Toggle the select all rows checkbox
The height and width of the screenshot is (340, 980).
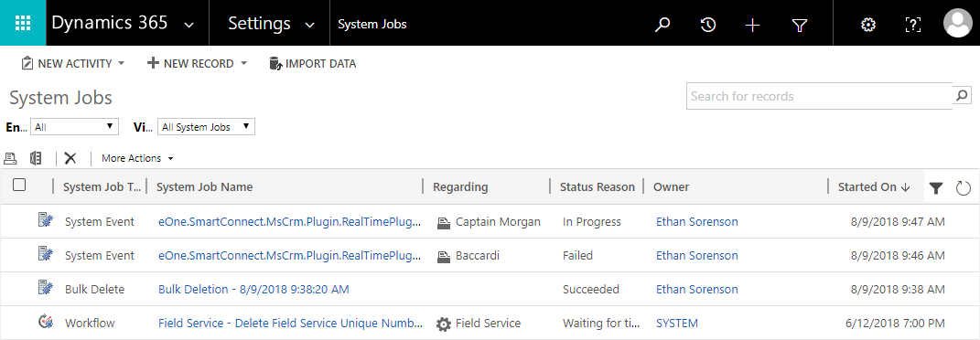pyautogui.click(x=19, y=185)
